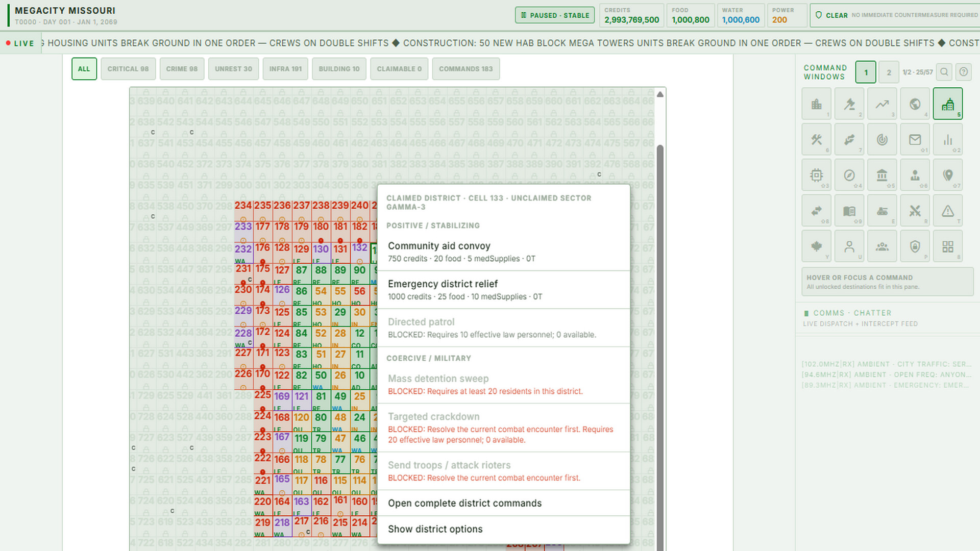Click the PAUSED · STABLE button
The width and height of the screenshot is (980, 551).
555,15
